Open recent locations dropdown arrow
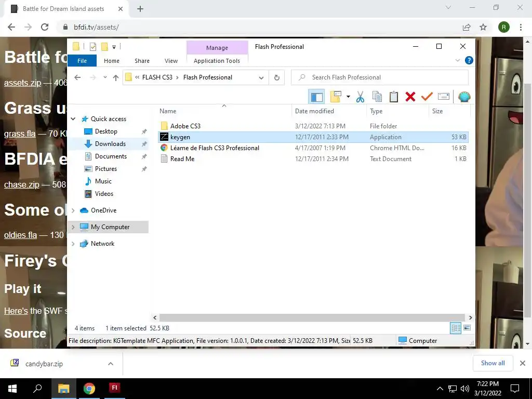This screenshot has width=532, height=399. [105, 77]
